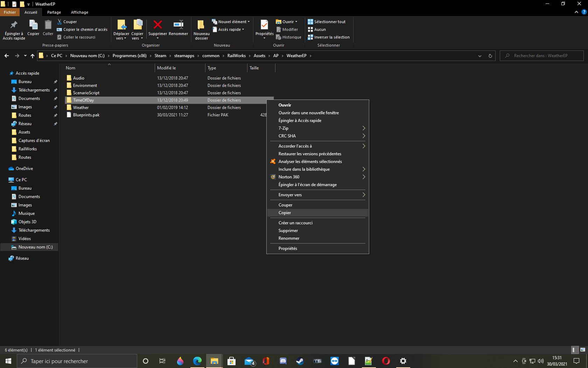Refresh the WeatherEP folder view
This screenshot has width=588, height=368.
pos(490,56)
